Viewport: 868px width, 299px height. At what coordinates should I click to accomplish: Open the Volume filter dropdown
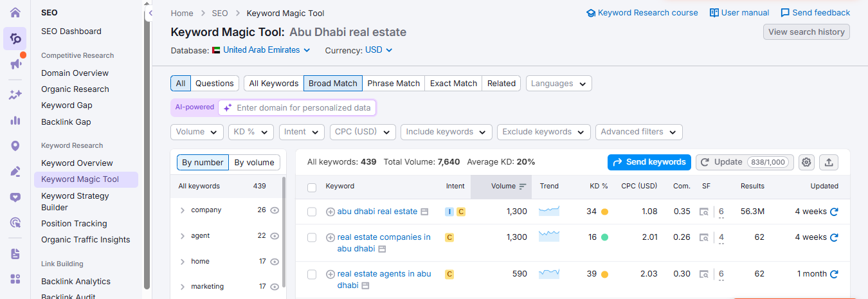(x=197, y=132)
